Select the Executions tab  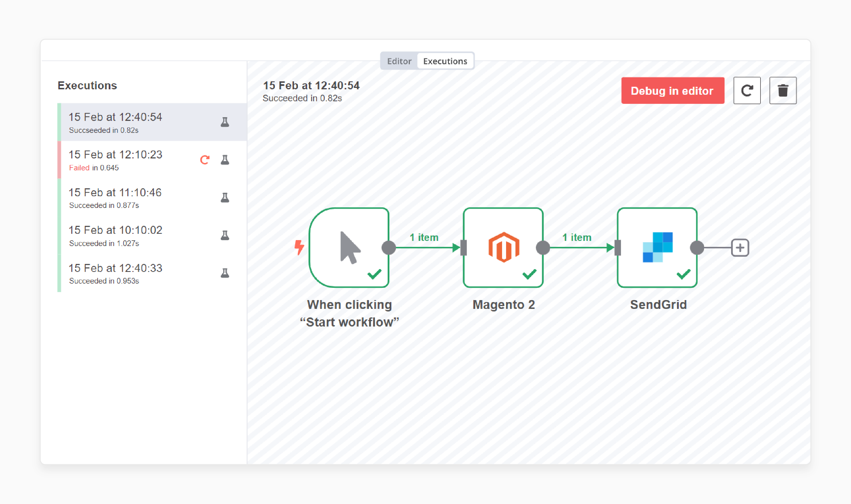445,61
